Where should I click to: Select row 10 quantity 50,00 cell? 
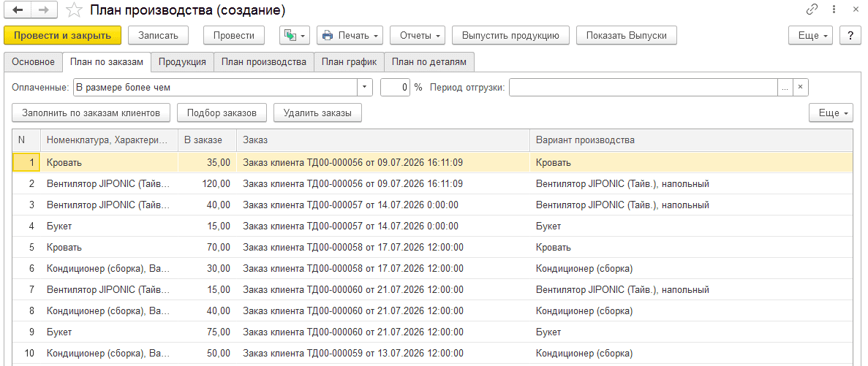[207, 354]
